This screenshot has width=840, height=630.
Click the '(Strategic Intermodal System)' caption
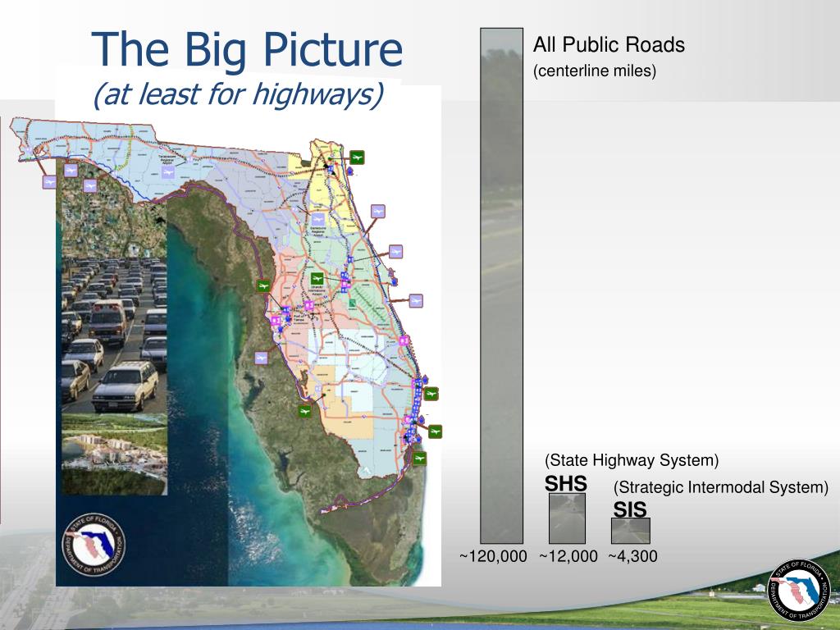(720, 487)
